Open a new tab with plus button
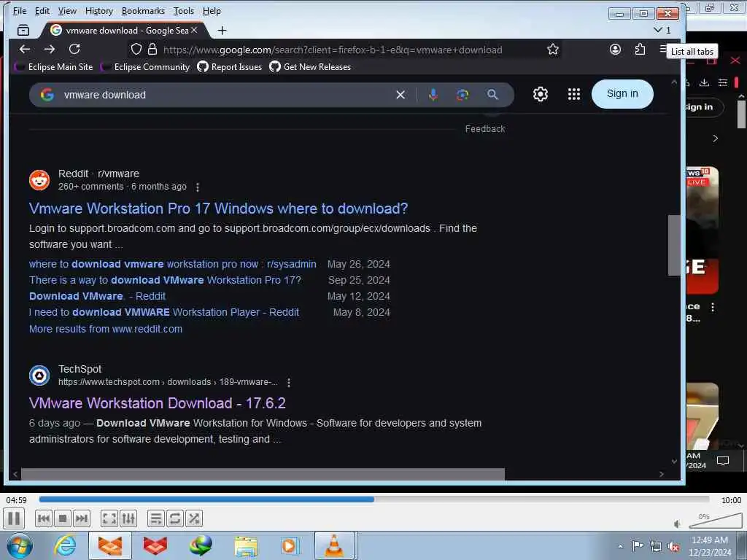Screen dimensions: 747x560 [x=222, y=31]
